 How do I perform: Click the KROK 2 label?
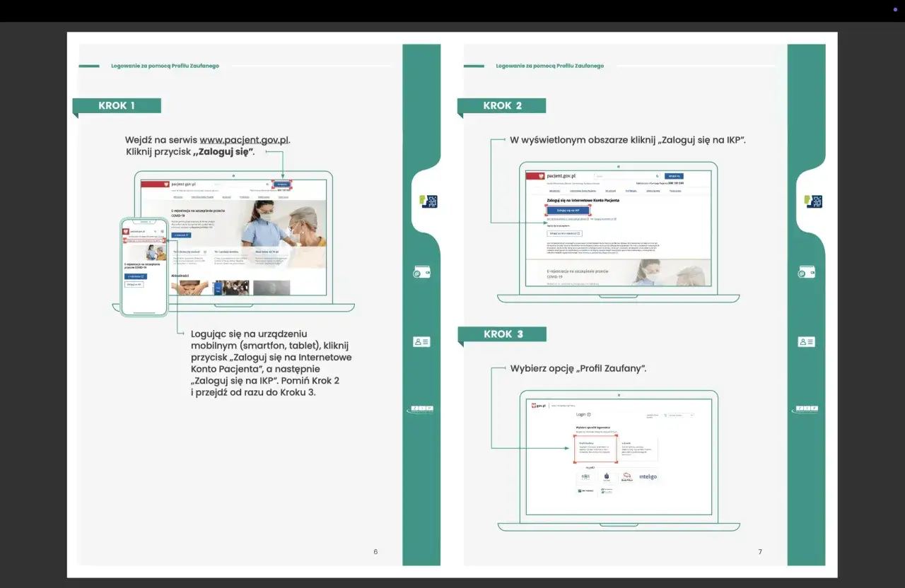tap(502, 105)
